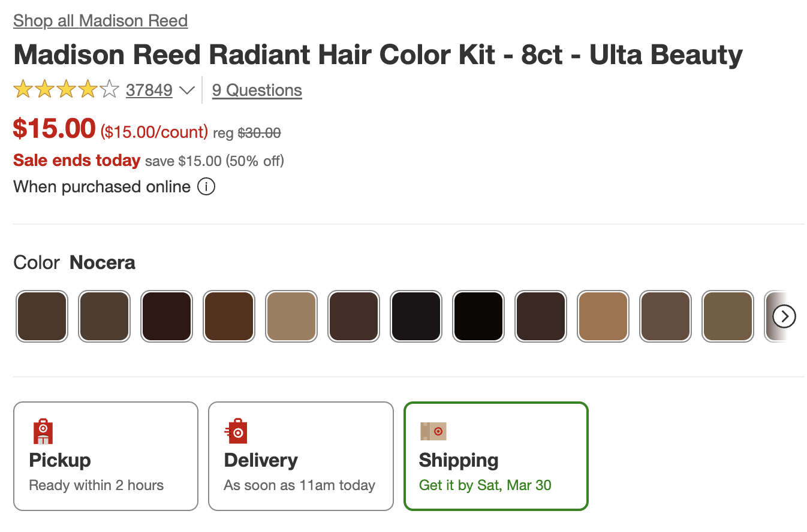Viewport: 807px width, 532px height.
Task: Select the soft black seventh color swatch
Action: coord(416,316)
